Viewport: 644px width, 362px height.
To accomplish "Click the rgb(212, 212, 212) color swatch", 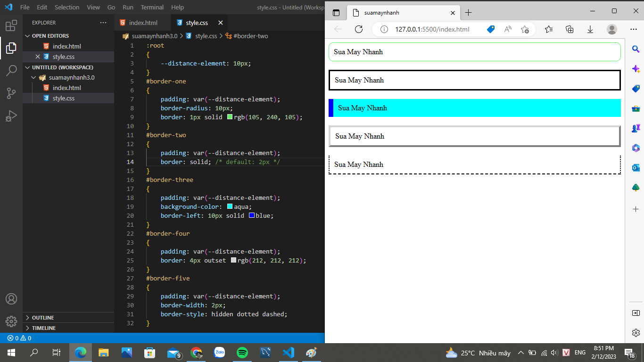I will click(x=233, y=260).
